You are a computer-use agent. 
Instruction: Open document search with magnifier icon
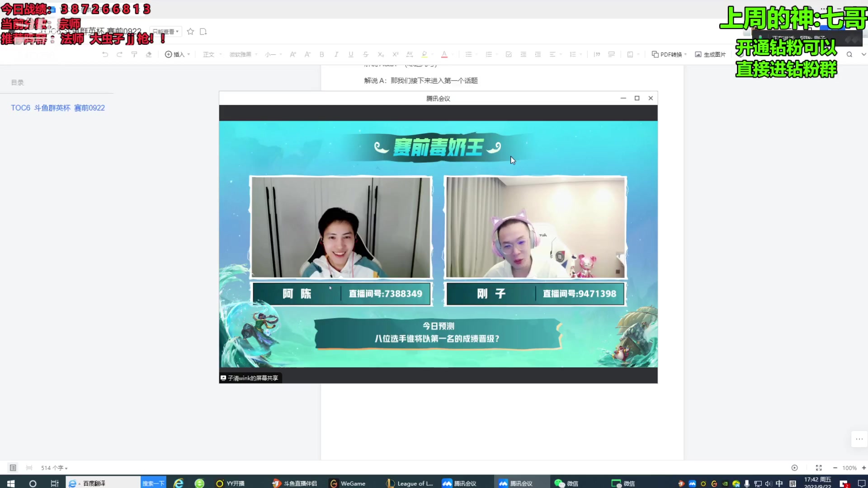[849, 54]
